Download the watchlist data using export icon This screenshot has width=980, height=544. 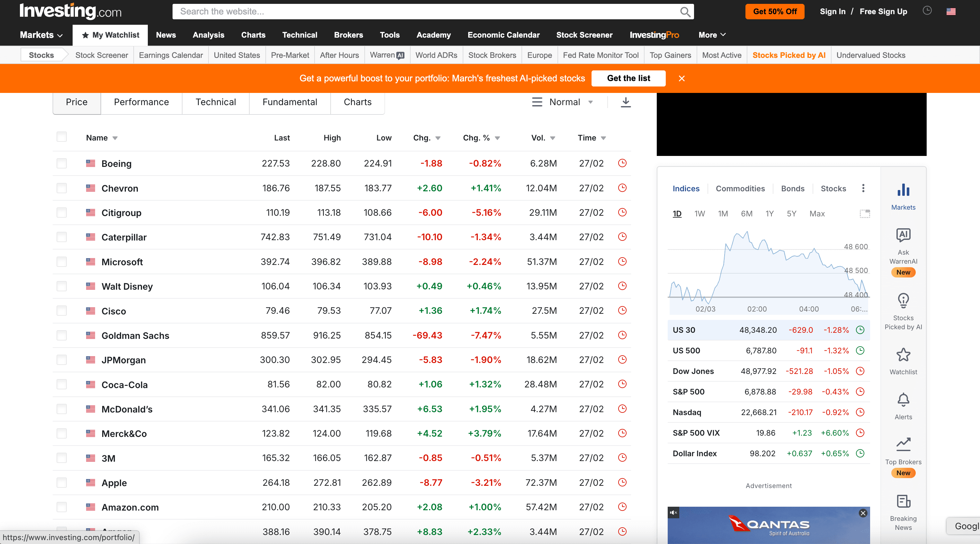pyautogui.click(x=626, y=102)
